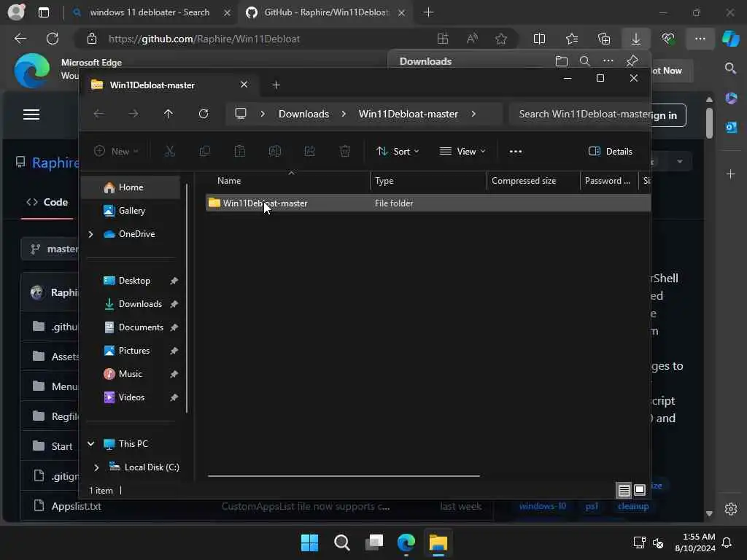Click the Search Win11Debloat-master field
Image resolution: width=747 pixels, height=560 pixels.
[580, 114]
